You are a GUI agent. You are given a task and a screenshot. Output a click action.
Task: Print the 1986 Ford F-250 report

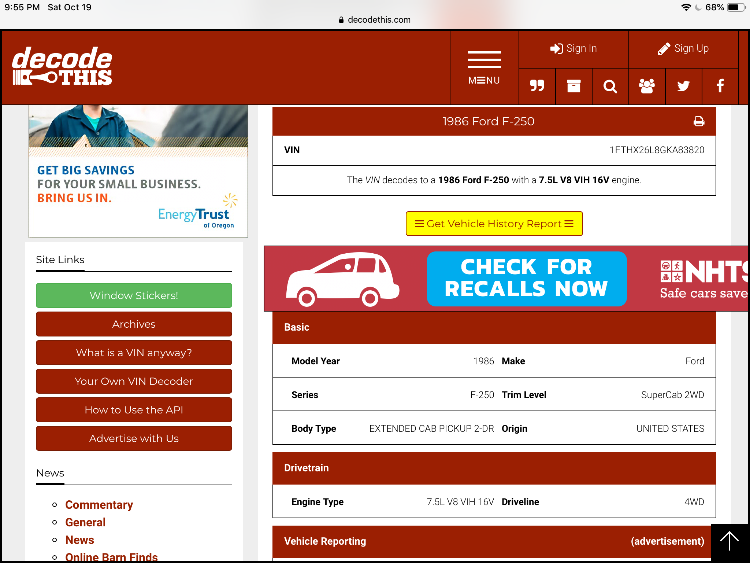[x=699, y=121]
